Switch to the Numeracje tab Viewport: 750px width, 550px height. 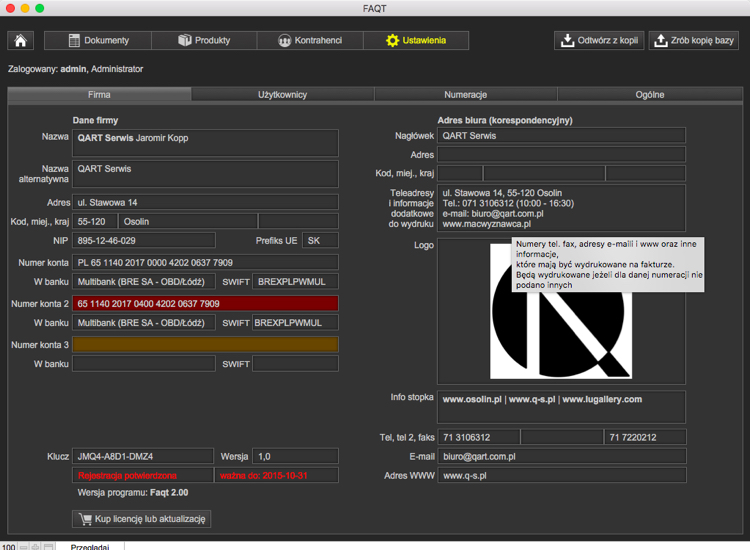pyautogui.click(x=466, y=95)
